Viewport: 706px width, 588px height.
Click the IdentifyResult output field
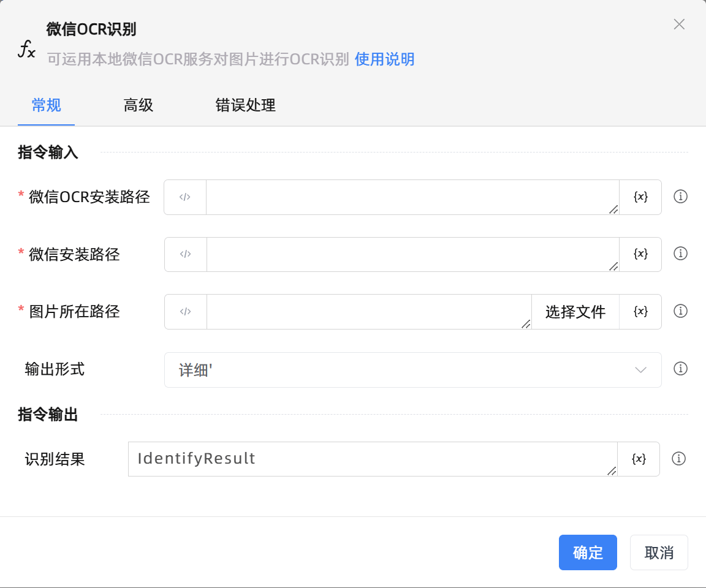click(x=373, y=459)
